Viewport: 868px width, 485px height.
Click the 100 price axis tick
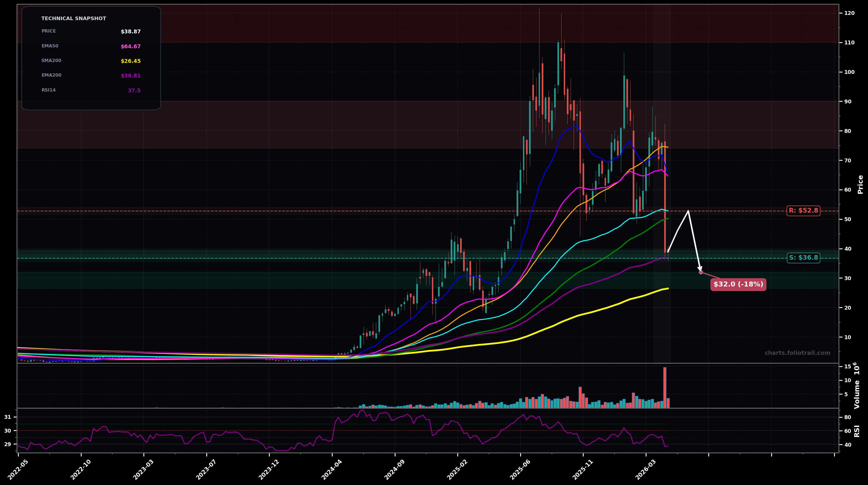[x=850, y=72]
